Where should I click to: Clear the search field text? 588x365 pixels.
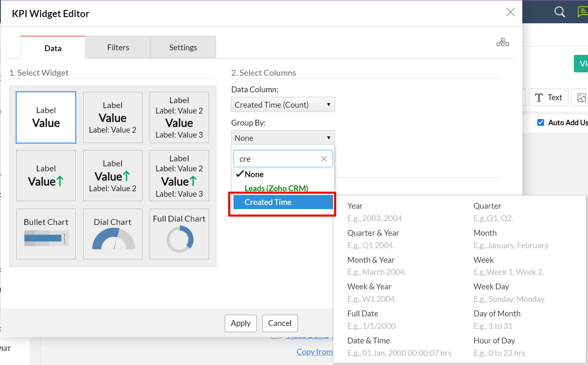pyautogui.click(x=324, y=159)
